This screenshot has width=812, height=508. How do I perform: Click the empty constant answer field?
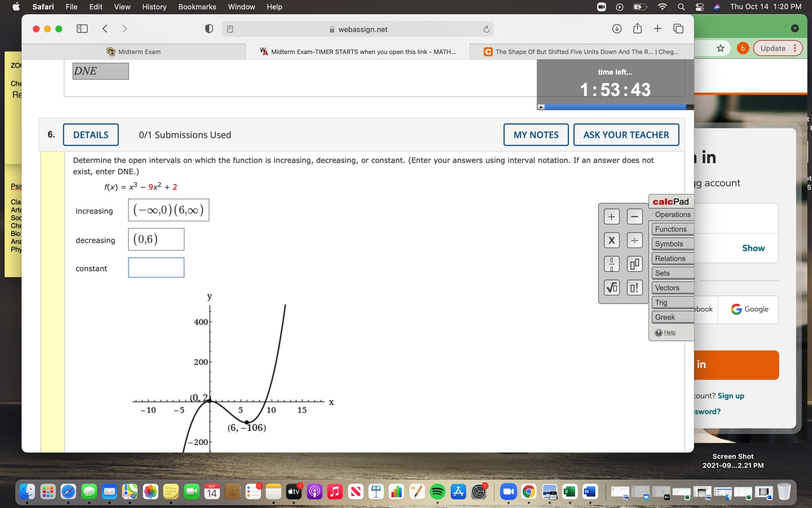[x=156, y=268]
